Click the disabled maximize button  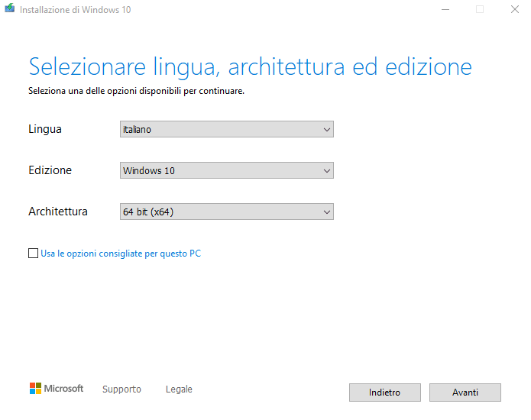coord(480,9)
